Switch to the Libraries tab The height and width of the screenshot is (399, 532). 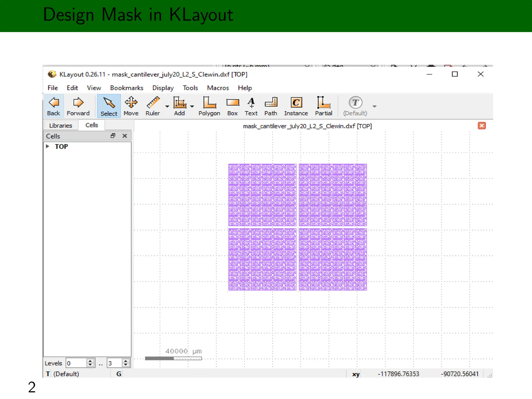coord(61,125)
